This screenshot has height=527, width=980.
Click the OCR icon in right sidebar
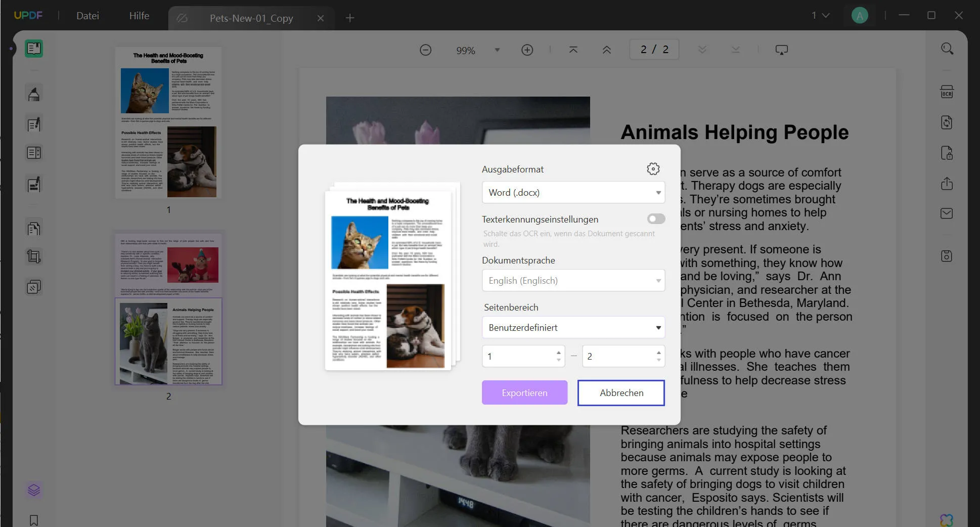click(947, 92)
